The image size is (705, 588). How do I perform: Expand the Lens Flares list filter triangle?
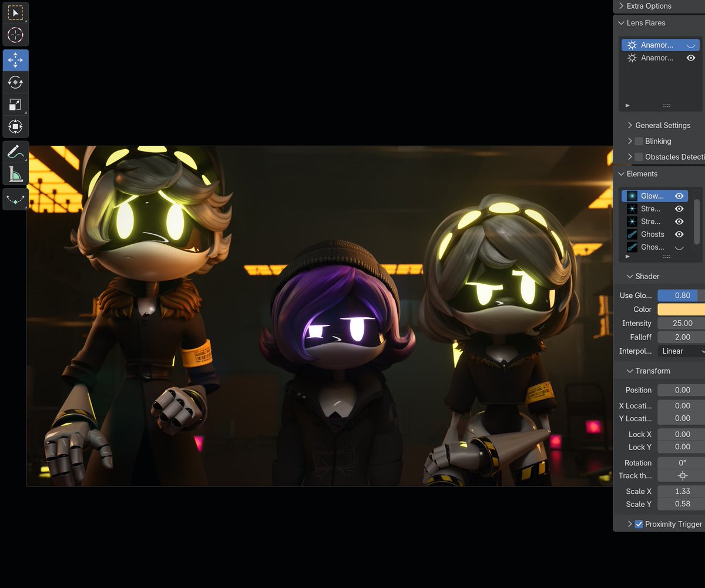(x=627, y=106)
